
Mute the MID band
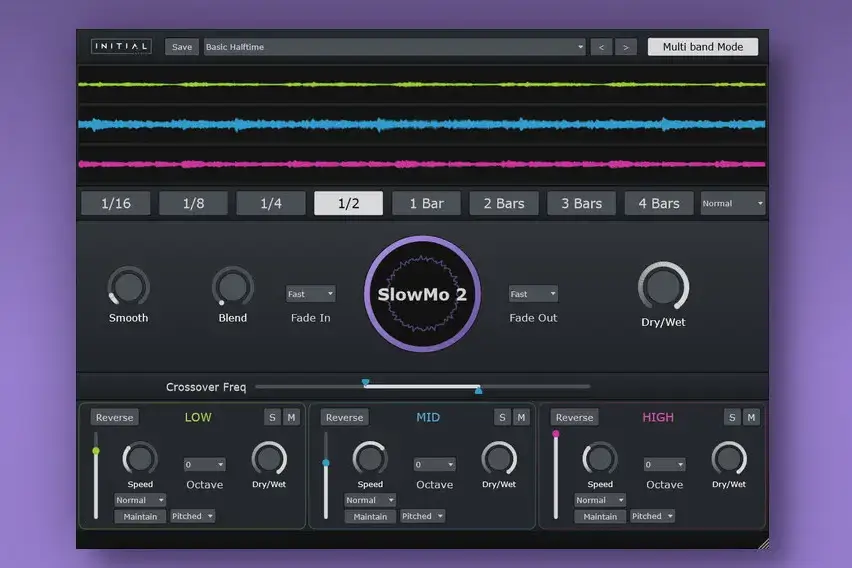521,417
